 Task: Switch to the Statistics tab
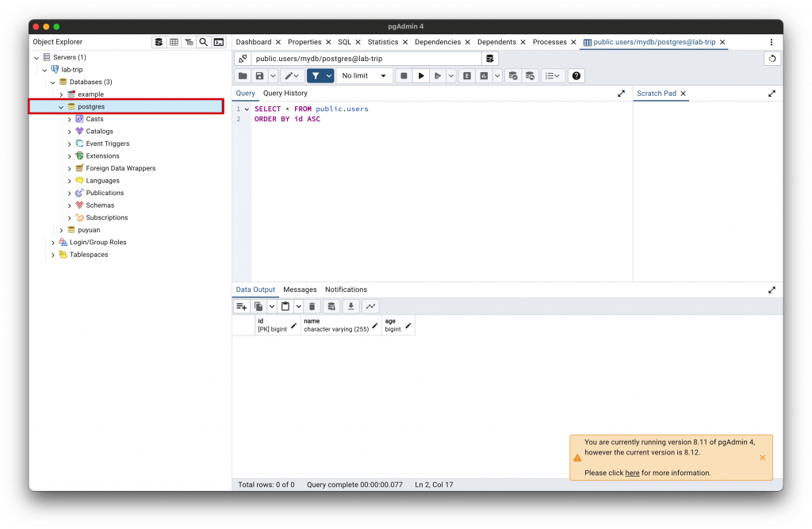tap(383, 42)
